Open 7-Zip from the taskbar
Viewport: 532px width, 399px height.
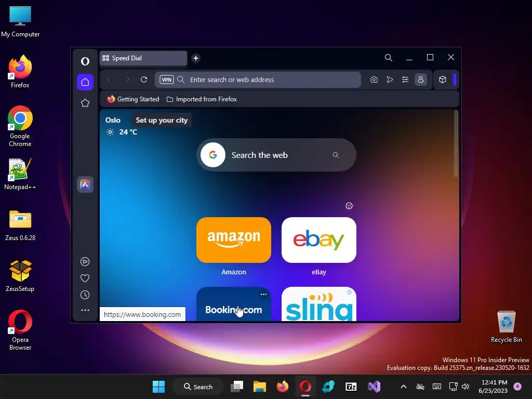(x=351, y=387)
